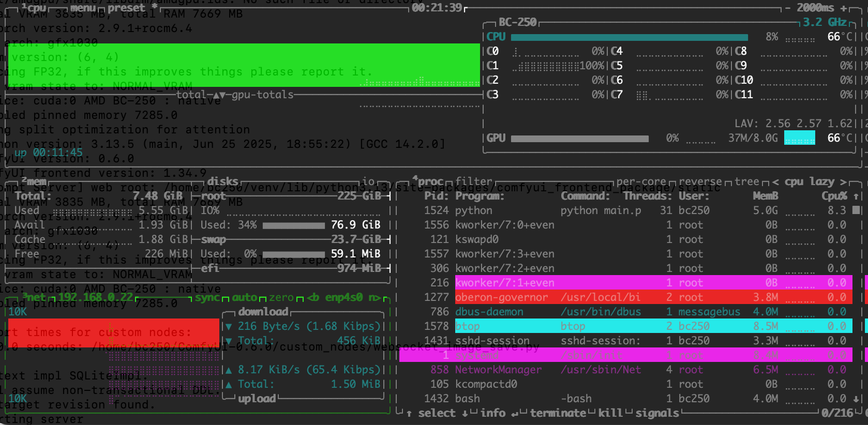Toggle disks io mode
Image resolution: width=868 pixels, height=425 pixels.
tap(368, 181)
